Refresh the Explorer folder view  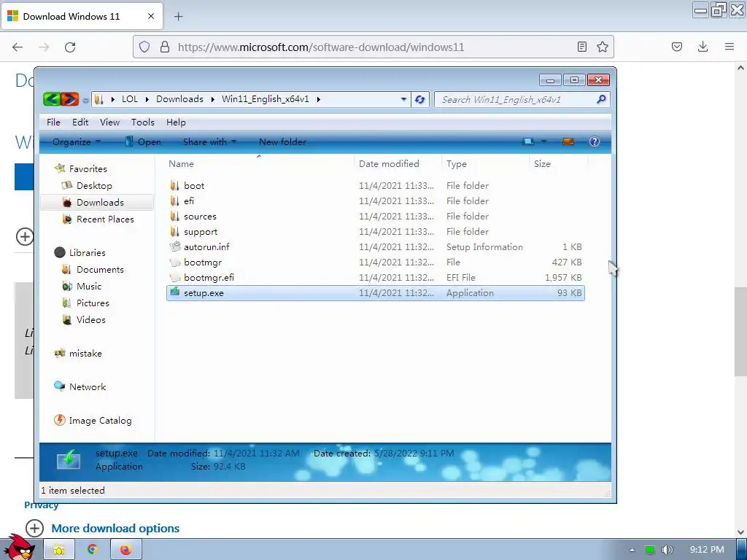419,99
